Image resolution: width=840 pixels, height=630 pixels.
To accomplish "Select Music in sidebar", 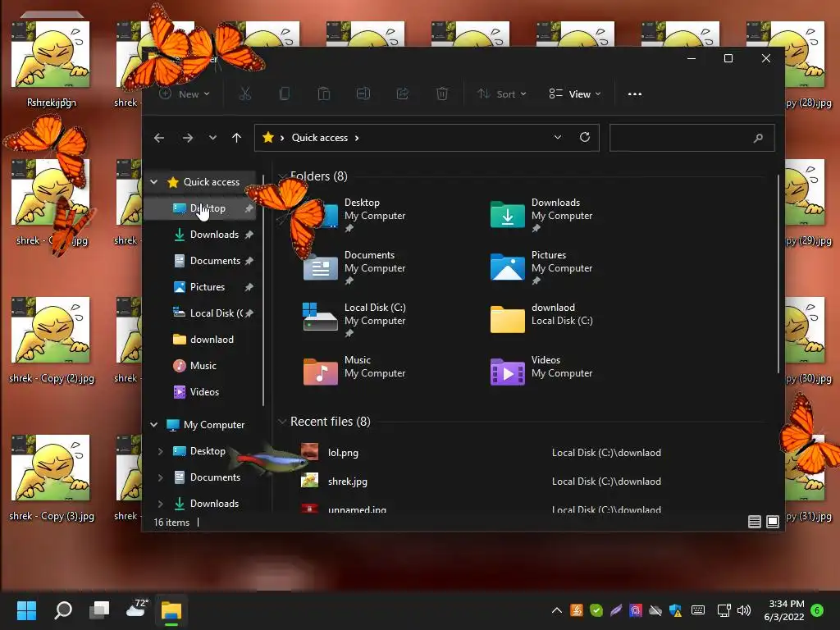I will [200, 366].
